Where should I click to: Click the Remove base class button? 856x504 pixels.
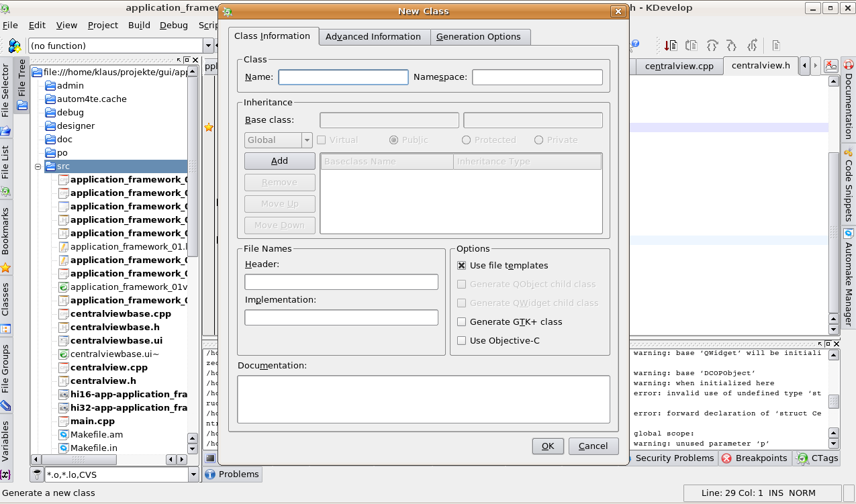point(280,183)
